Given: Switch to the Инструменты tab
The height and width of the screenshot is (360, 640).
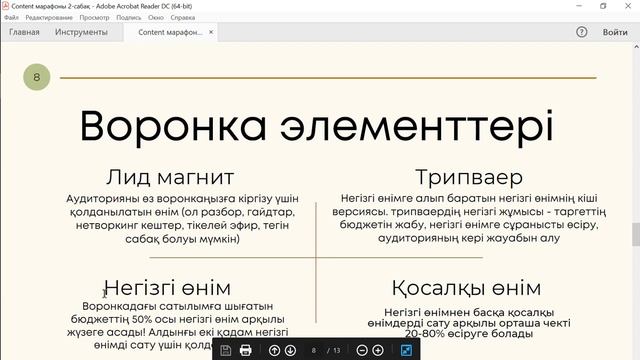Looking at the screenshot, I should [x=81, y=32].
